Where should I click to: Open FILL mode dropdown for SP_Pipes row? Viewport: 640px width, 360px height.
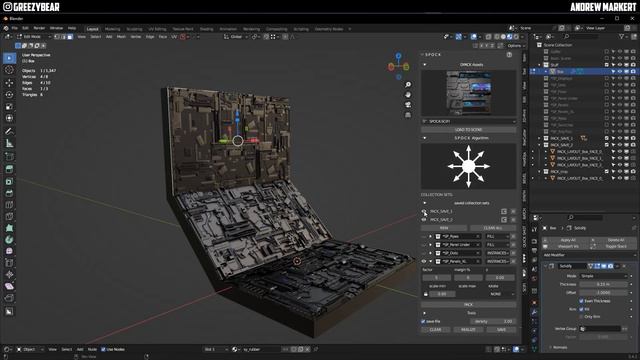pyautogui.click(x=497, y=236)
